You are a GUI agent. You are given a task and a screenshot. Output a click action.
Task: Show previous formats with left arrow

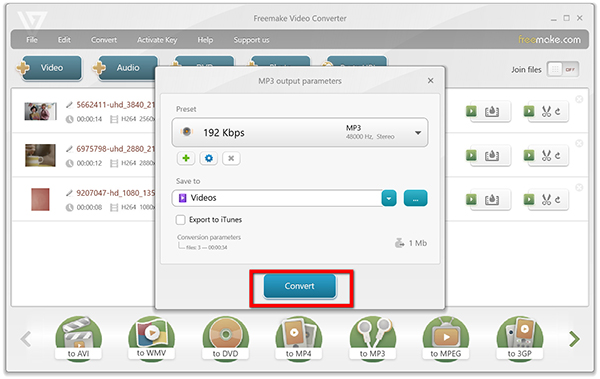[x=26, y=339]
